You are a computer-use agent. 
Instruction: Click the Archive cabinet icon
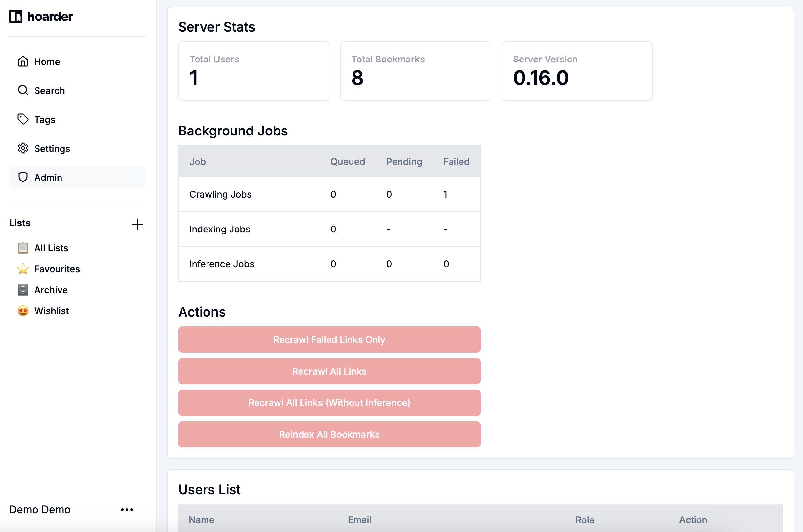[23, 290]
